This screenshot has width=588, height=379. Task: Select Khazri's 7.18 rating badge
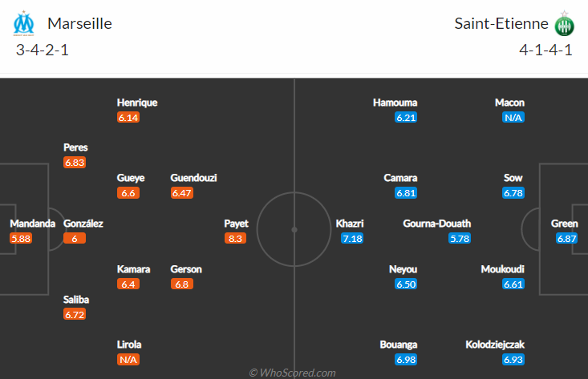click(x=352, y=238)
